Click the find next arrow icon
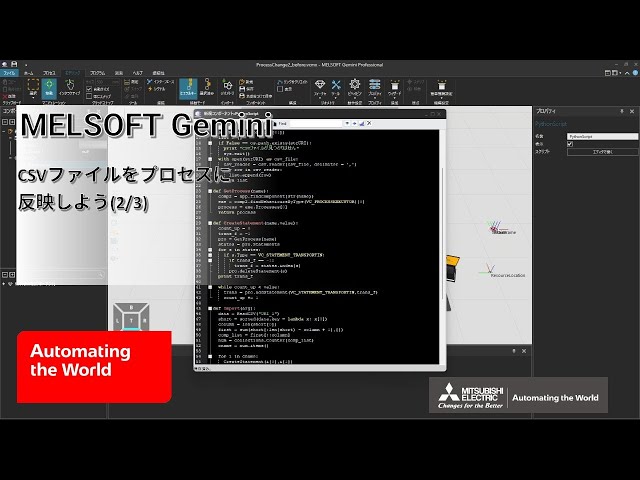640x480 pixels. tap(354, 123)
